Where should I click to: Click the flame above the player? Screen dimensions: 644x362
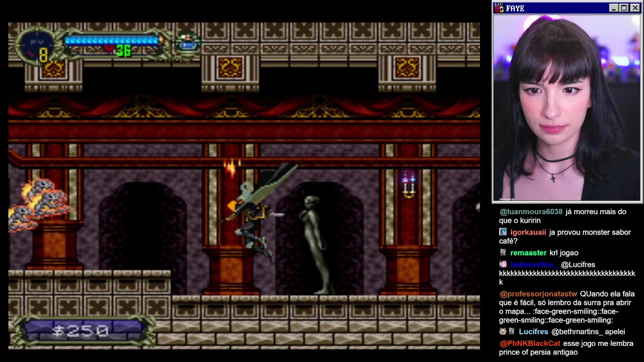click(x=231, y=168)
